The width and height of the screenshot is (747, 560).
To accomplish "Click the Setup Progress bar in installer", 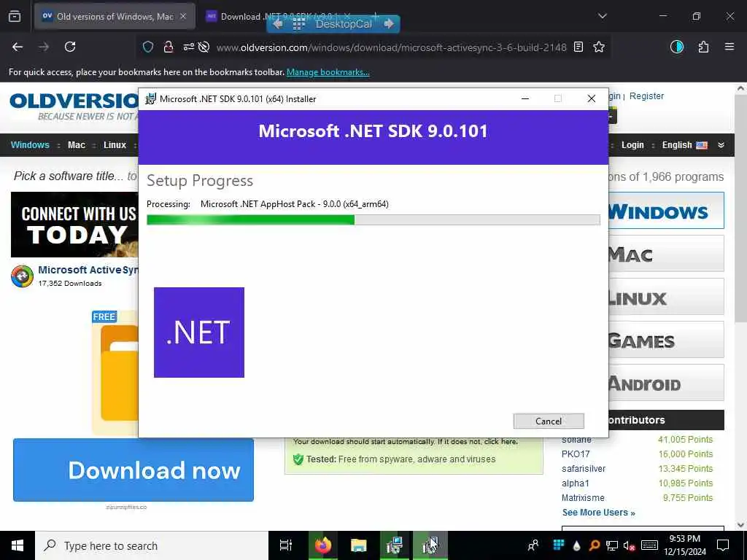I will 373,219.
